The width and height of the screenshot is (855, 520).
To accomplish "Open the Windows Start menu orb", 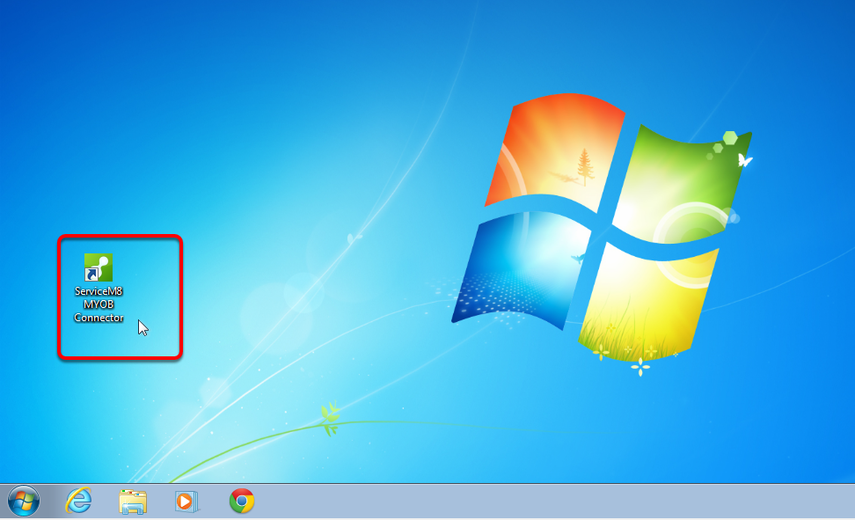I will tap(23, 500).
